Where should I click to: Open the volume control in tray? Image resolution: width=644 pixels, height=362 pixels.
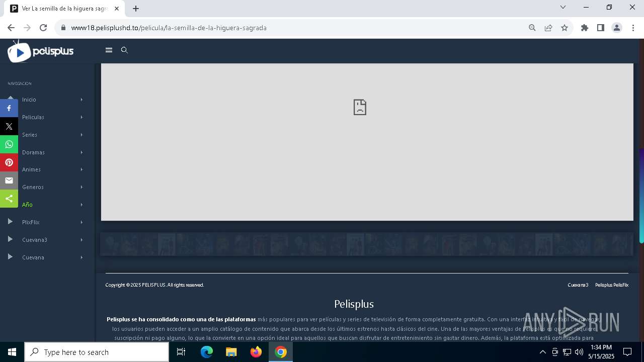coord(579,352)
